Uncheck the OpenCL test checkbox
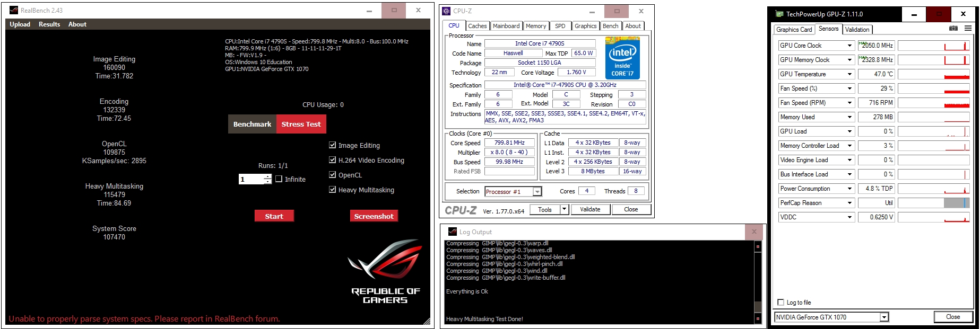The width and height of the screenshot is (980, 329). click(x=332, y=175)
